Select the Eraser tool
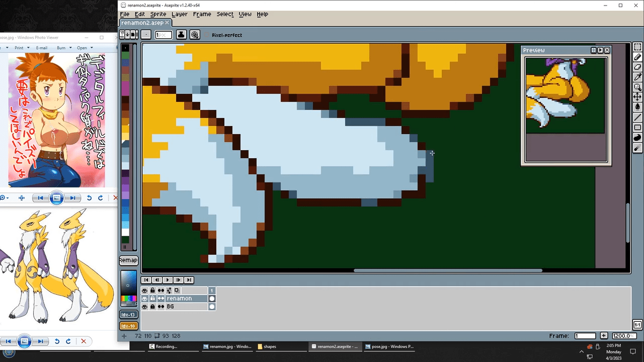This screenshot has height=362, width=644. coord(637,67)
